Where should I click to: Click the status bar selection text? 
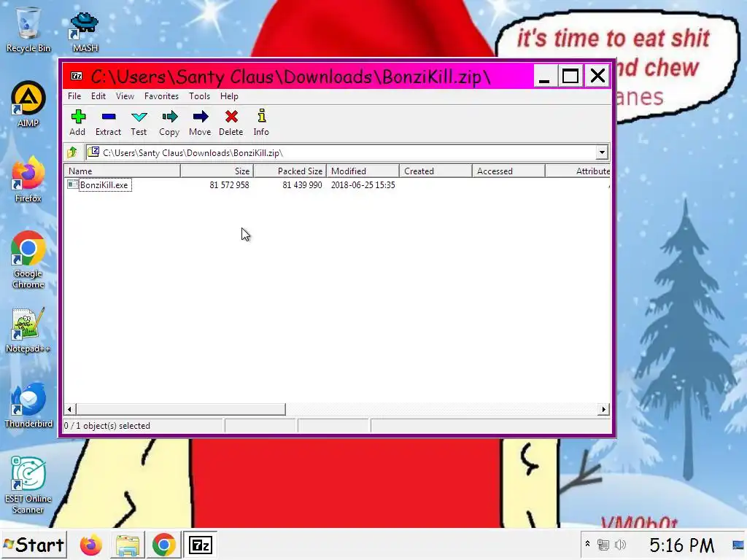(x=107, y=426)
